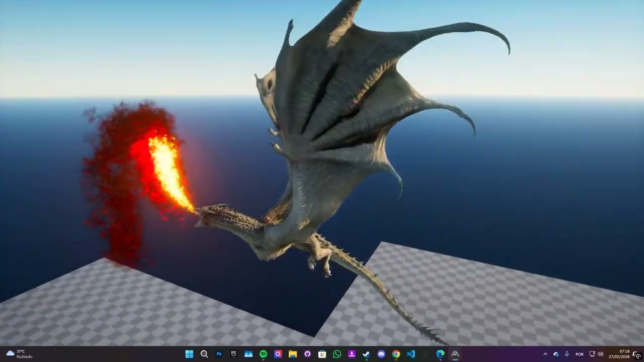Open Microsoft Store taskbar icon

pyautogui.click(x=322, y=354)
